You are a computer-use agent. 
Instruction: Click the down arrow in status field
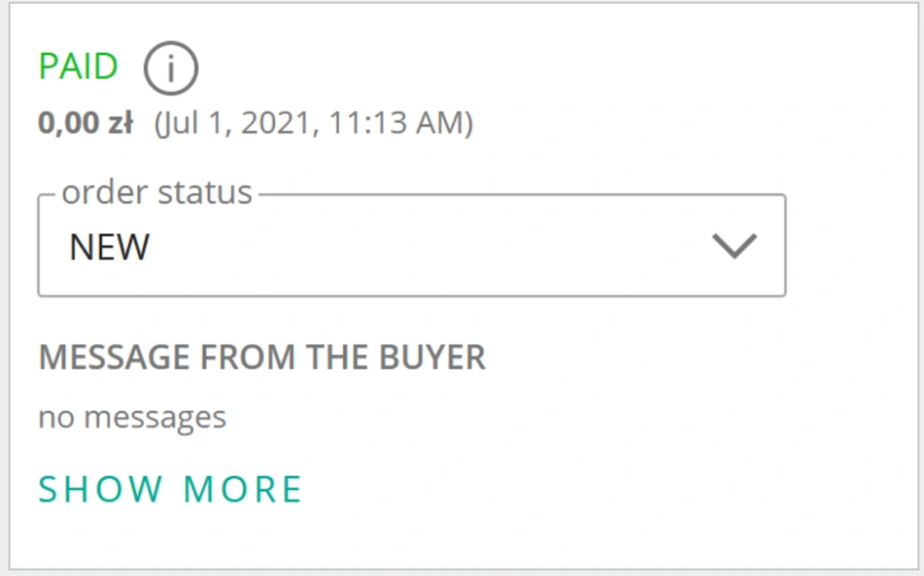(734, 246)
